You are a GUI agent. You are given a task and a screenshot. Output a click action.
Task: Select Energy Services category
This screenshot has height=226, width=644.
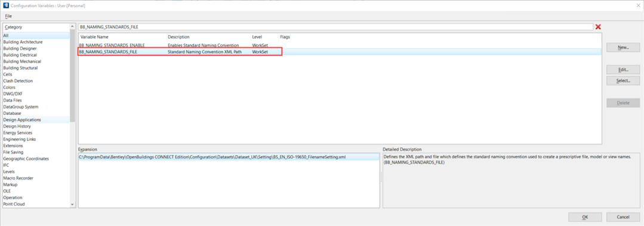(x=36, y=133)
